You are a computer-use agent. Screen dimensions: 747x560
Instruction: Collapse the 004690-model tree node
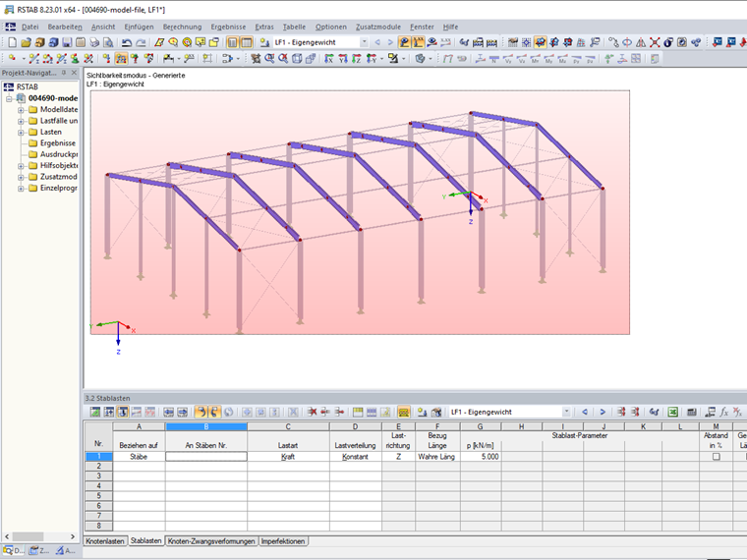[x=9, y=98]
